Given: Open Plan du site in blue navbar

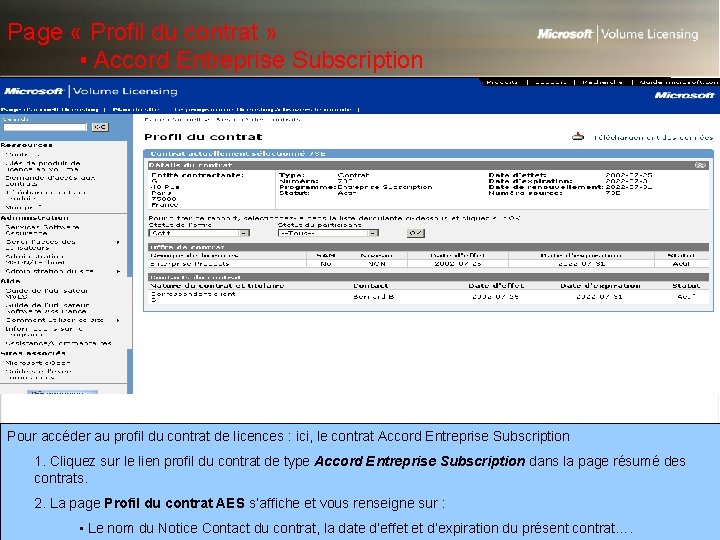Looking at the screenshot, I should (x=136, y=109).
